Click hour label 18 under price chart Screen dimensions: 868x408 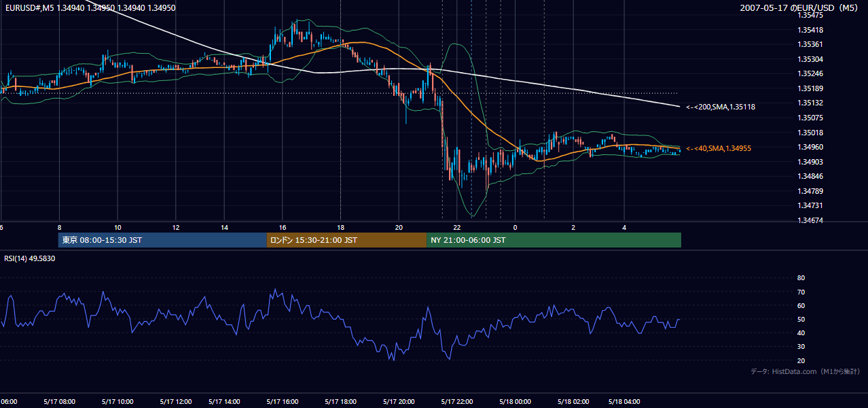(340, 227)
